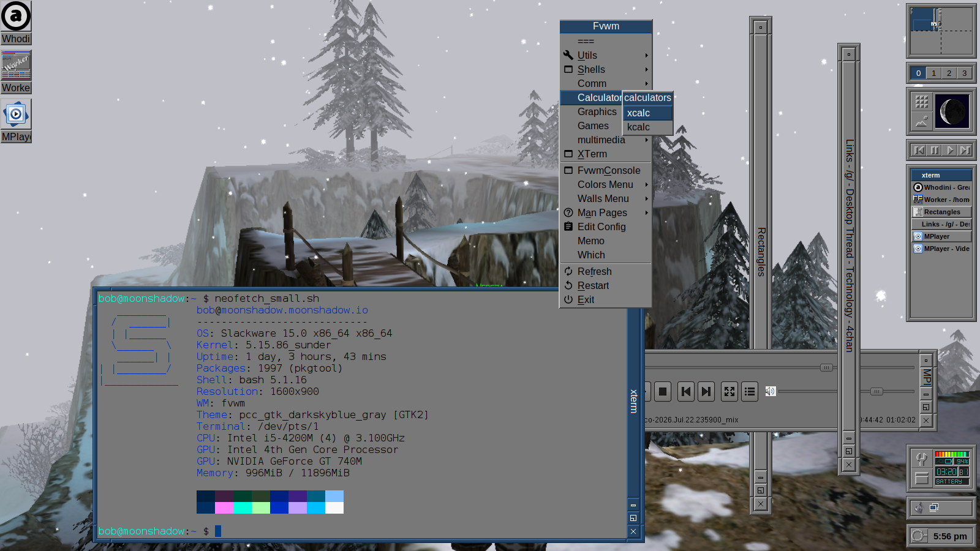Select Which in the Fvwm menu

(x=606, y=255)
